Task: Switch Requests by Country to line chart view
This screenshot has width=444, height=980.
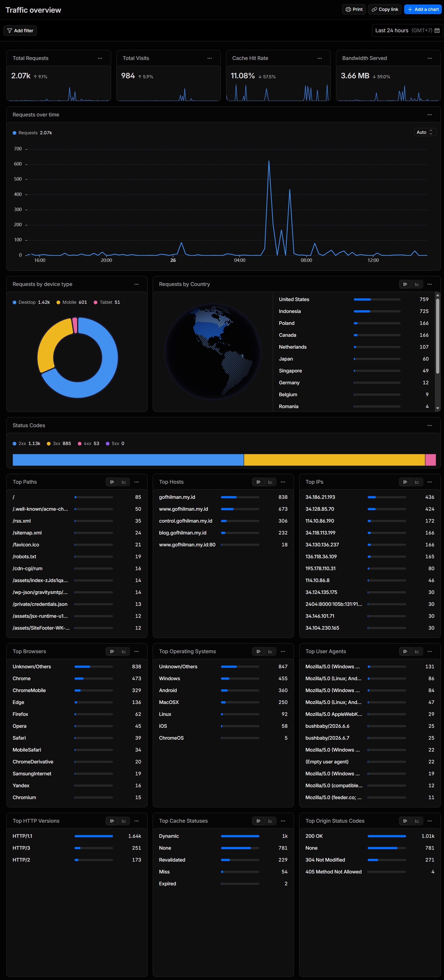Action: click(417, 284)
